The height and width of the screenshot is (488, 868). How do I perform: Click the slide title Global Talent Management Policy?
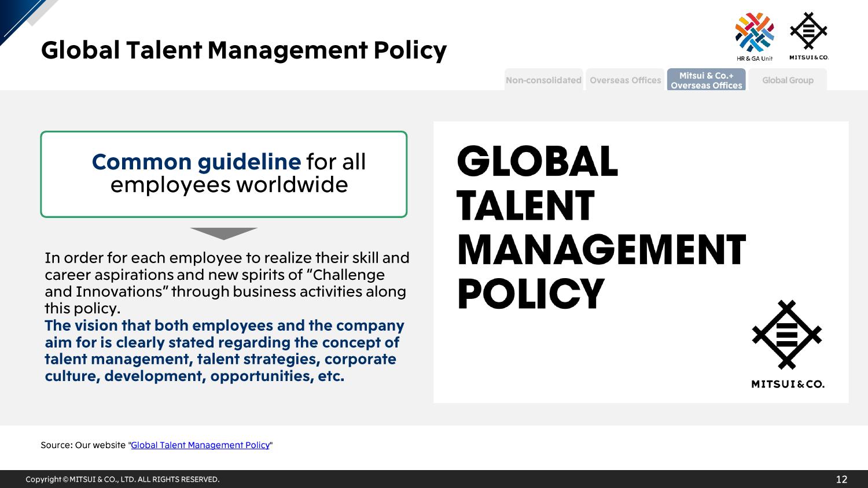pyautogui.click(x=244, y=50)
